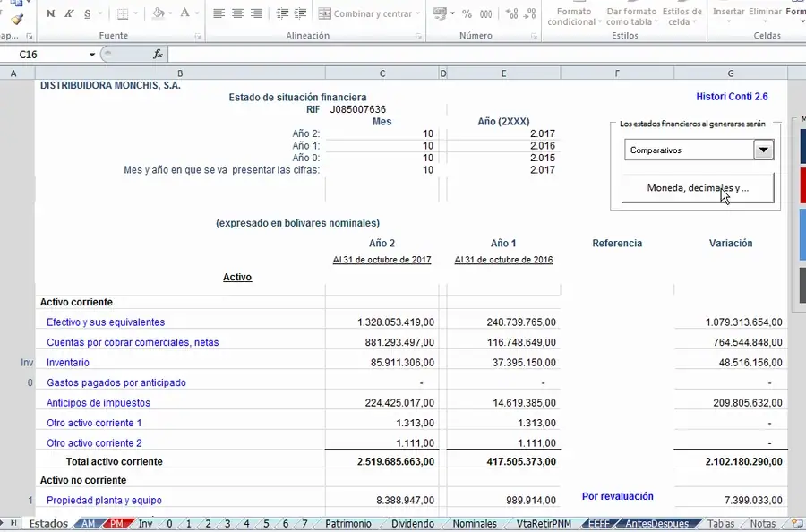Insert function using the fx icon
The image size is (806, 532).
(x=158, y=54)
